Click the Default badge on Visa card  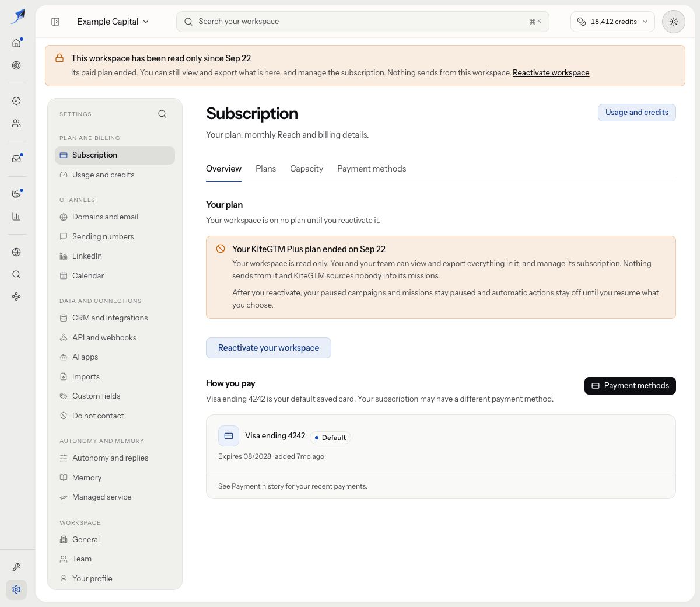point(330,438)
